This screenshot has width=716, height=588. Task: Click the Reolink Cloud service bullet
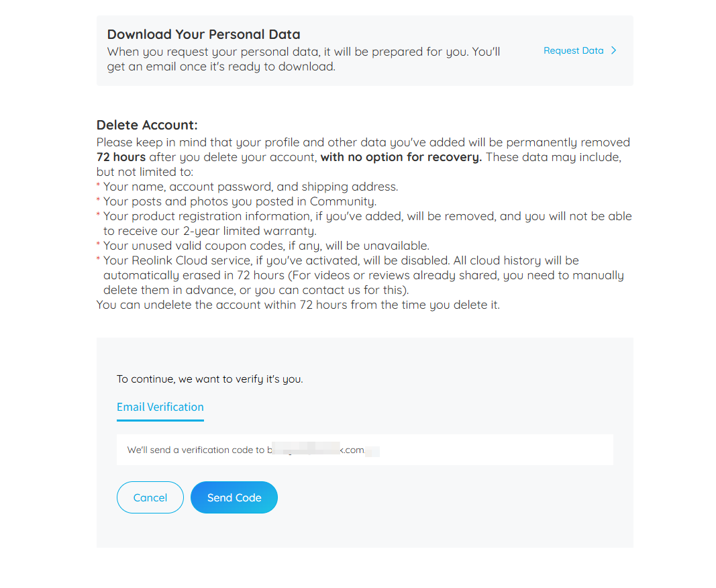(x=360, y=275)
